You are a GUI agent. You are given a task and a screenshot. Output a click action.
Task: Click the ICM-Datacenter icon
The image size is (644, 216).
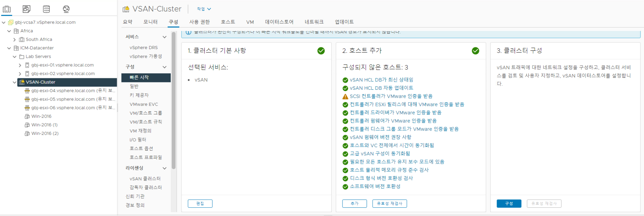(16, 48)
